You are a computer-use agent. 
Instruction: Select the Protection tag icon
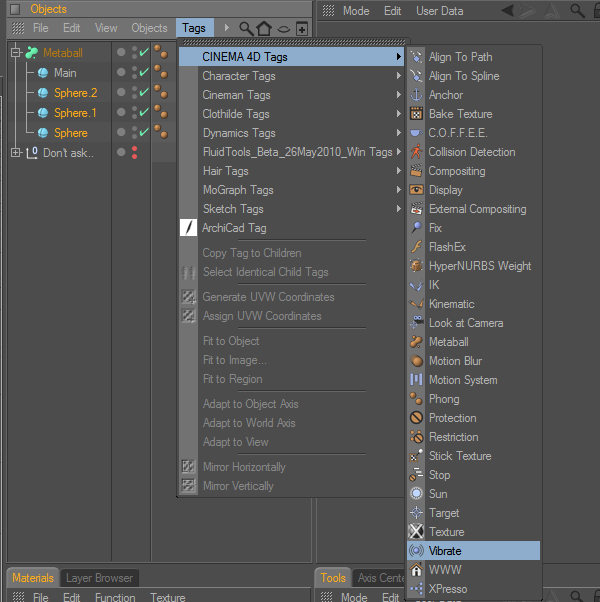pos(416,418)
